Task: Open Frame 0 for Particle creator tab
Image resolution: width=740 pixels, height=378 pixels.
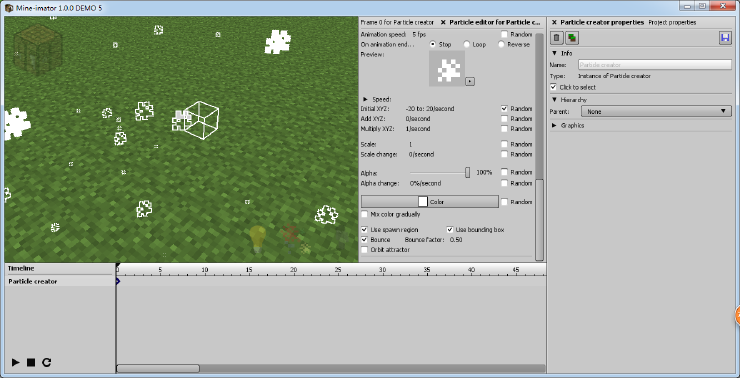Action: 397,22
